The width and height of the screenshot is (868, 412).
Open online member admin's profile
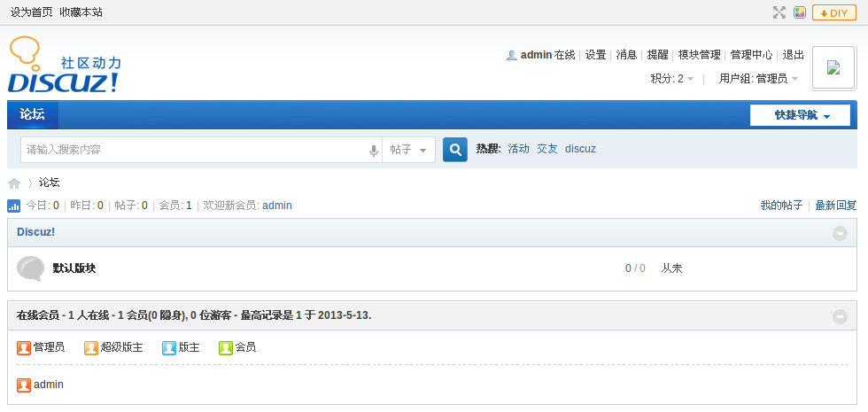pos(49,385)
